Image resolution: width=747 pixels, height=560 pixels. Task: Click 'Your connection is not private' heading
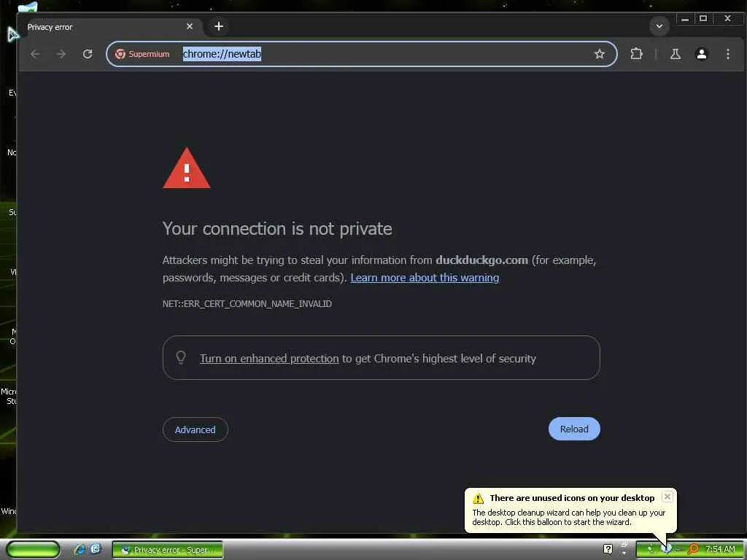click(277, 229)
